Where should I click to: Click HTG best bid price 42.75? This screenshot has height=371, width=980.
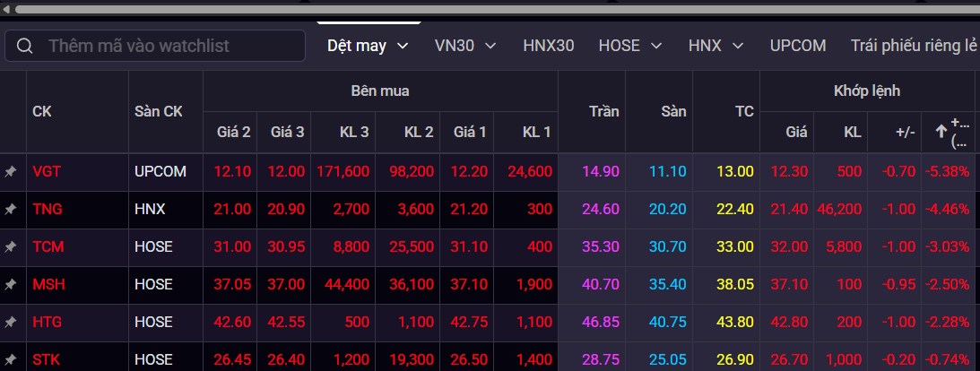point(471,323)
